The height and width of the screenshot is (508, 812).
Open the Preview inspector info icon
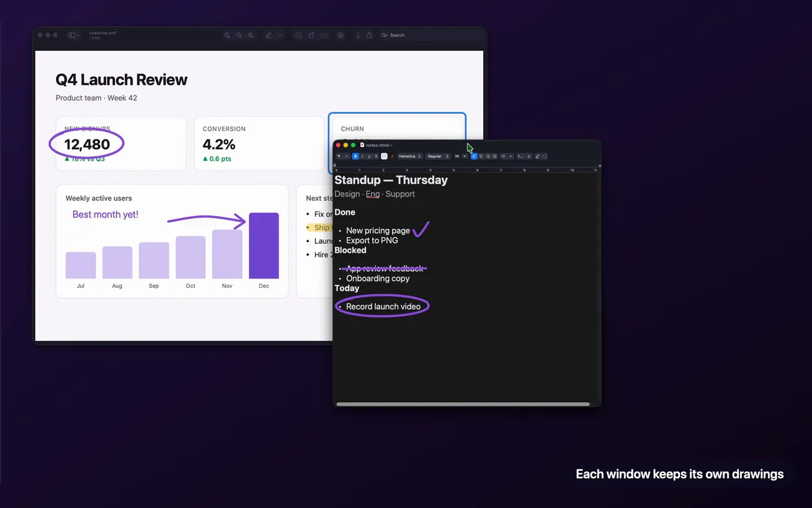click(358, 35)
